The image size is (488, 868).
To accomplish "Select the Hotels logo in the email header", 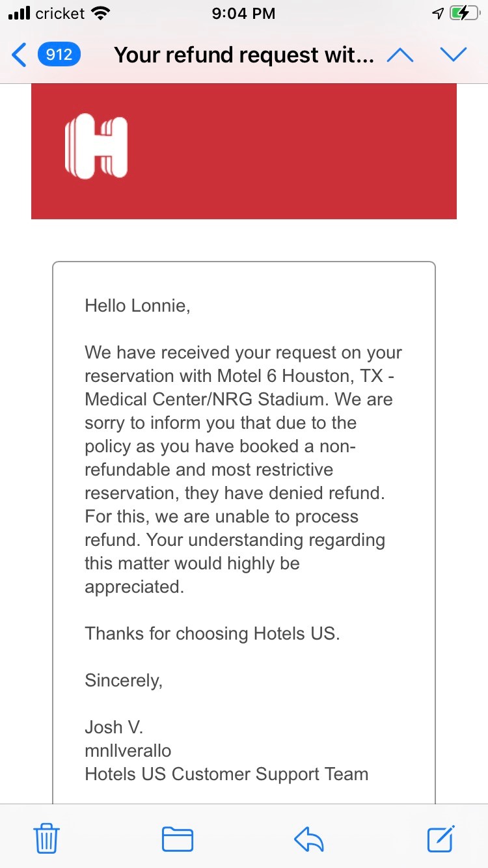I will [x=95, y=147].
